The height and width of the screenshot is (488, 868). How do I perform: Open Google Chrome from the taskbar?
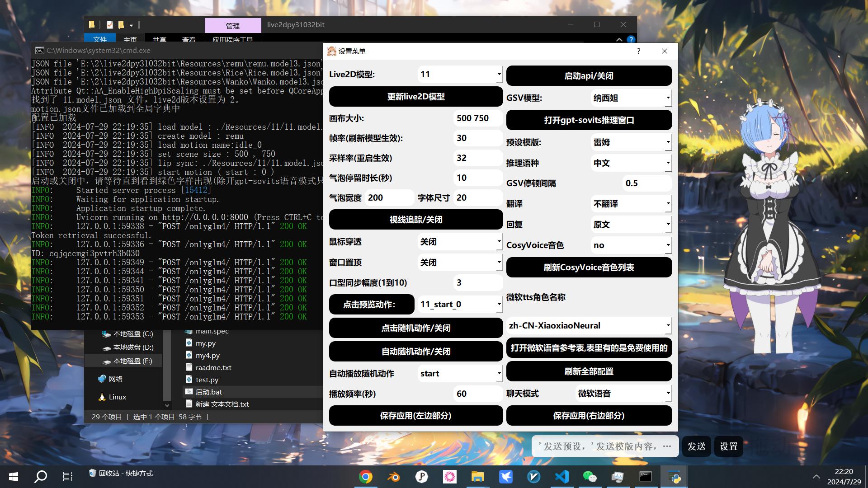(365, 477)
